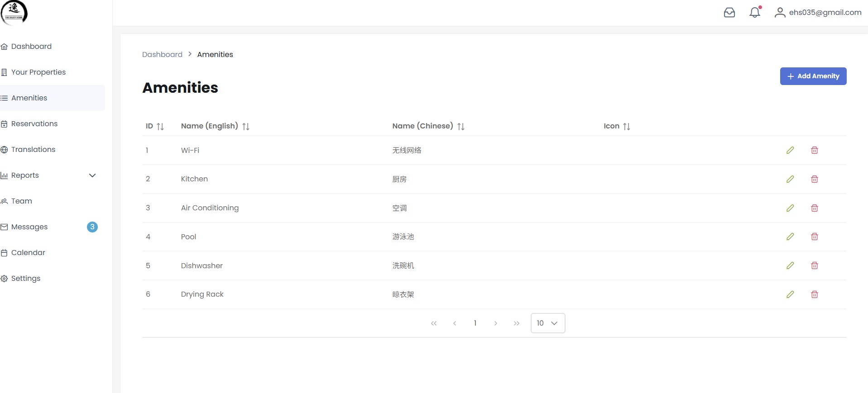The width and height of the screenshot is (868, 393).
Task: Open Messages in sidebar
Action: [x=29, y=227]
